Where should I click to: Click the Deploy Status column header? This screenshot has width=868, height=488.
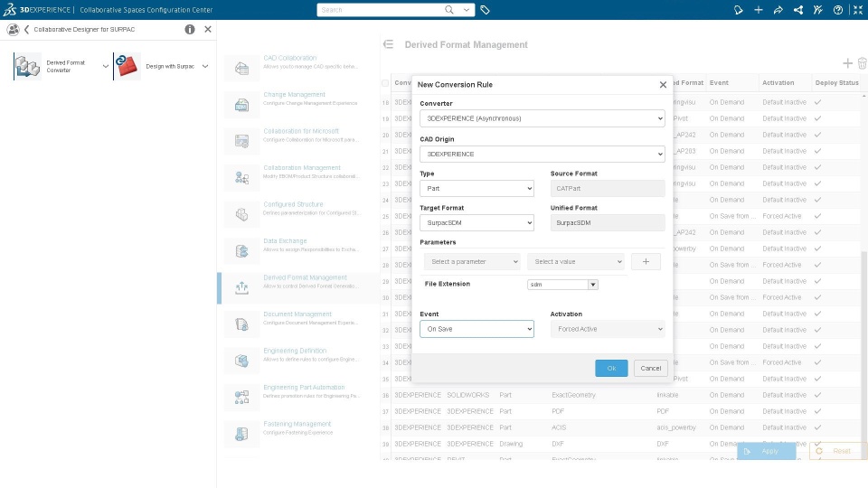(836, 83)
